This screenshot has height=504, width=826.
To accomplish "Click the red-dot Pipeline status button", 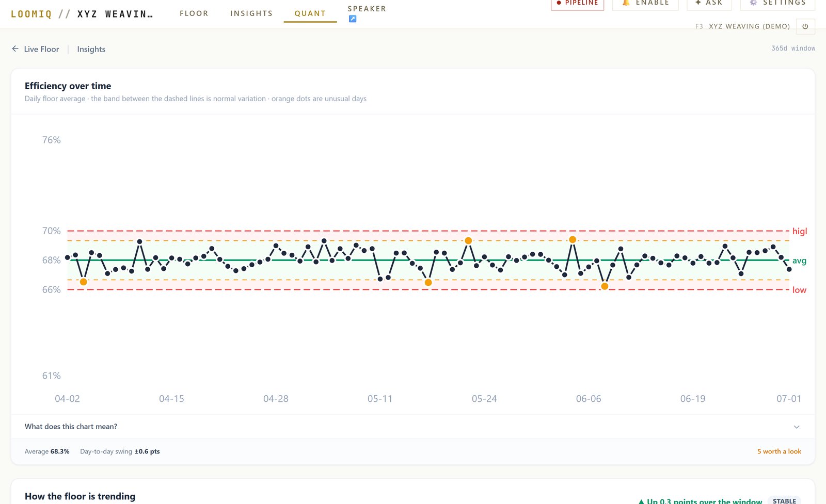I will (577, 4).
